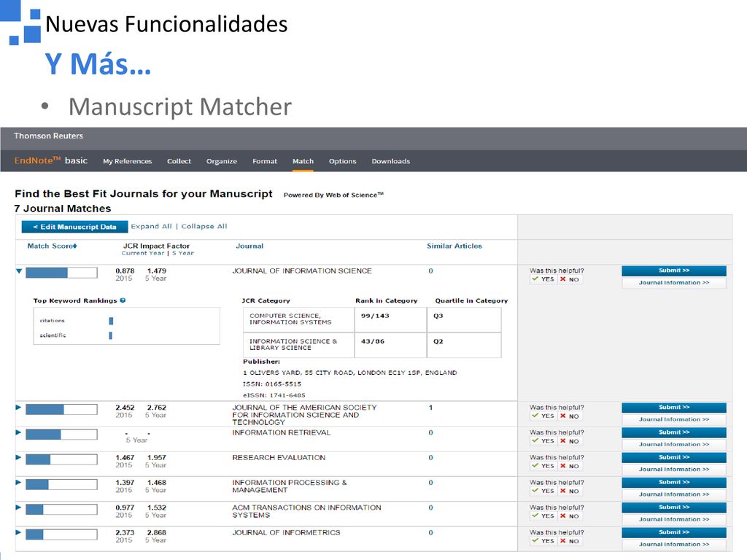Open Journal Information for Journal of Informetrics
This screenshot has height=560, width=747.
[673, 544]
